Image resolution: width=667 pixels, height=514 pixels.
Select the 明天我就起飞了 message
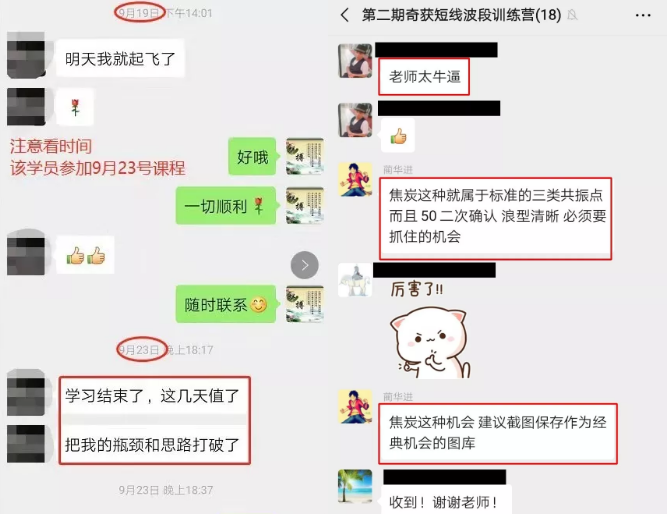pyautogui.click(x=120, y=58)
